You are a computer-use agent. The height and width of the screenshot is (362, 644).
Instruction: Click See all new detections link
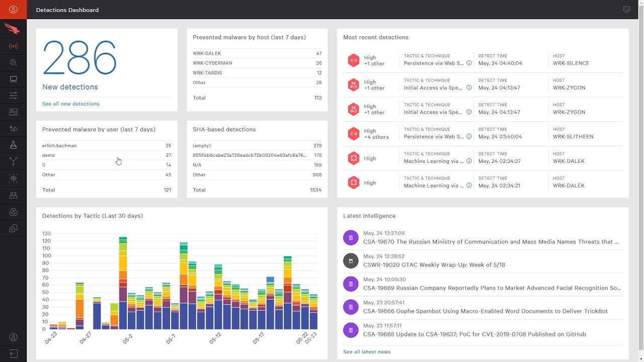pos(71,104)
